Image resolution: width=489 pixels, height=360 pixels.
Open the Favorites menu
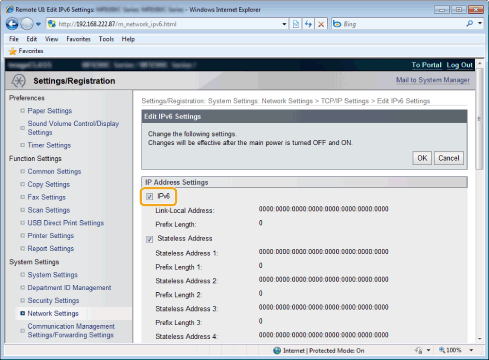click(x=78, y=39)
